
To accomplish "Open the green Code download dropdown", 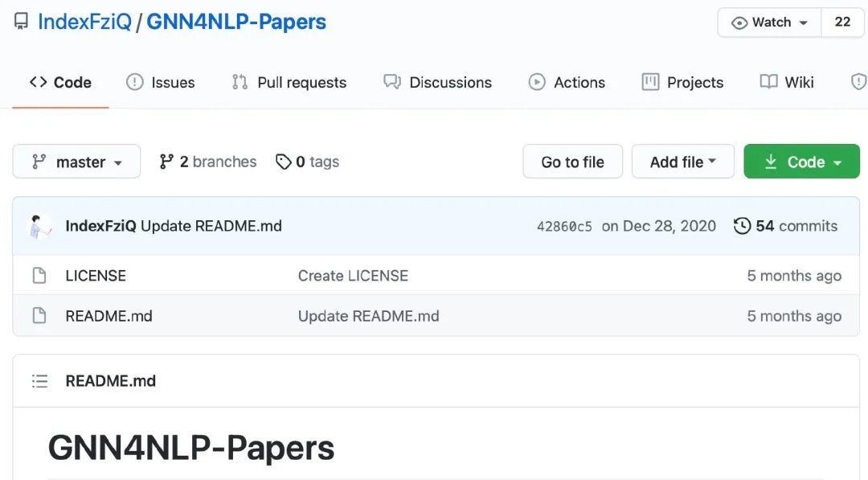I will (x=801, y=162).
